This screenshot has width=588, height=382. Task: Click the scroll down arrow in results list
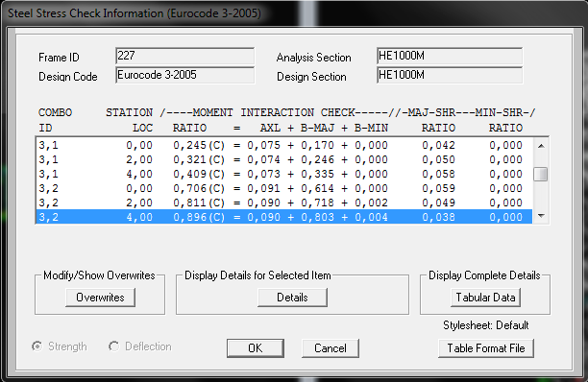[x=541, y=216]
